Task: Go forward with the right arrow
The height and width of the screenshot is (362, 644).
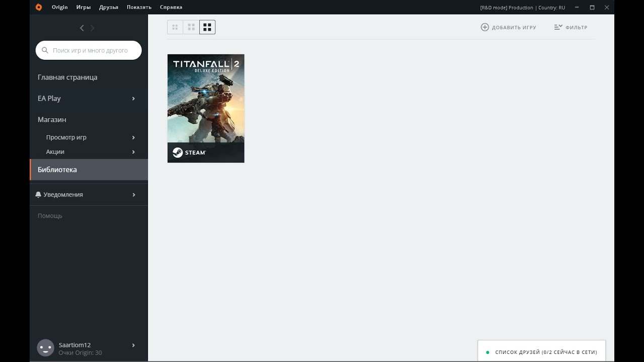Action: (93, 28)
